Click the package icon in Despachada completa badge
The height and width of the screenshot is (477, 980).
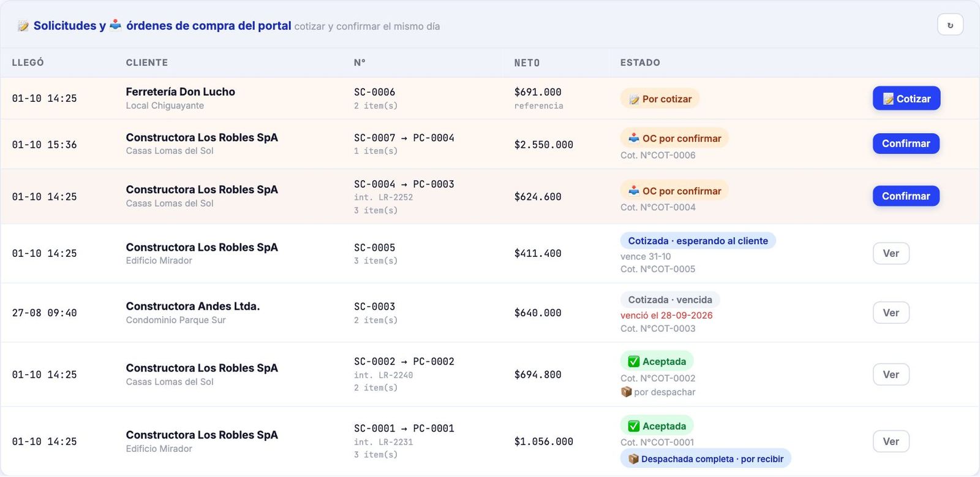[633, 459]
